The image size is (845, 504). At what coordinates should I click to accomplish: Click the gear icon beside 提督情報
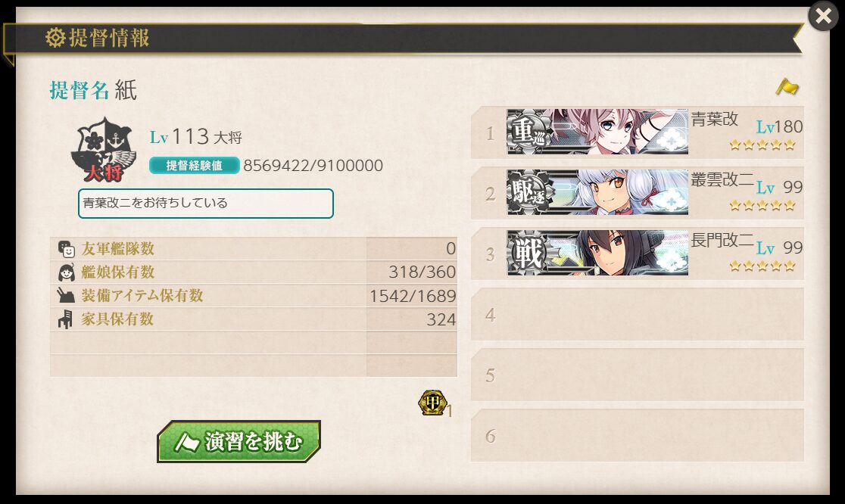[55, 38]
